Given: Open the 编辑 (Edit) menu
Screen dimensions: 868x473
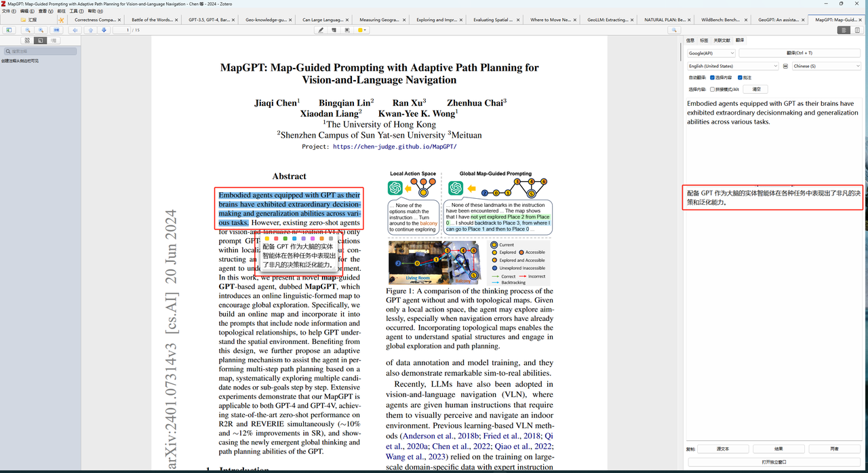Looking at the screenshot, I should (x=28, y=11).
